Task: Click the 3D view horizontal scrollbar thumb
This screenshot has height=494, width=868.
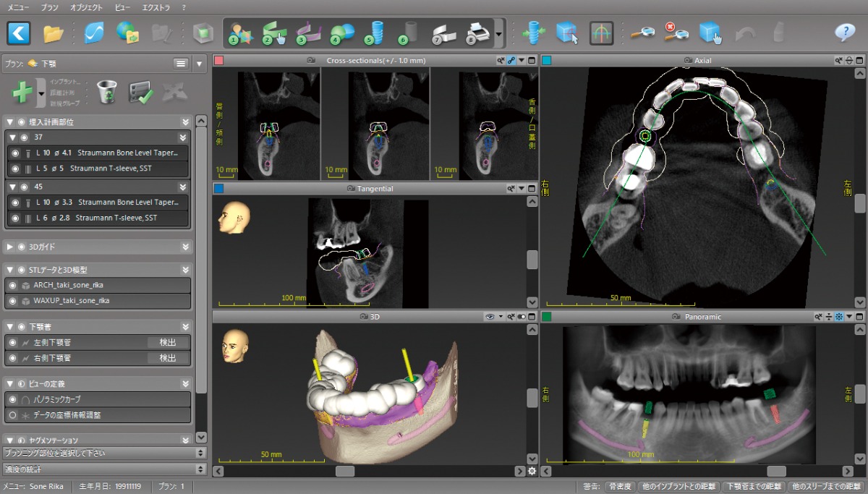Action: point(345,471)
